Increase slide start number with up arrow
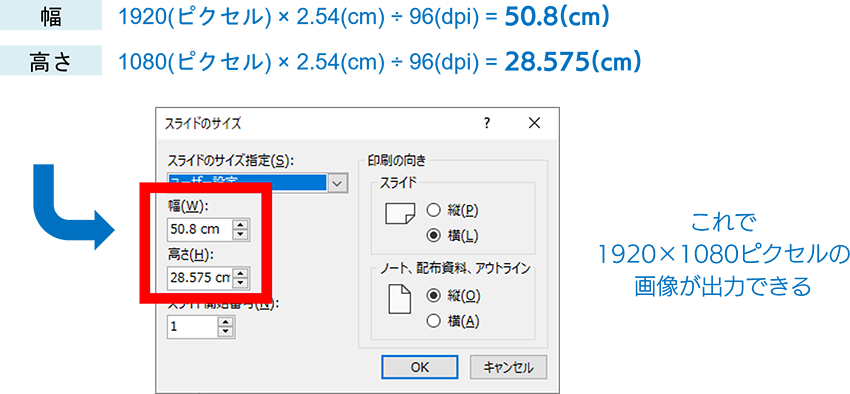 point(226,321)
